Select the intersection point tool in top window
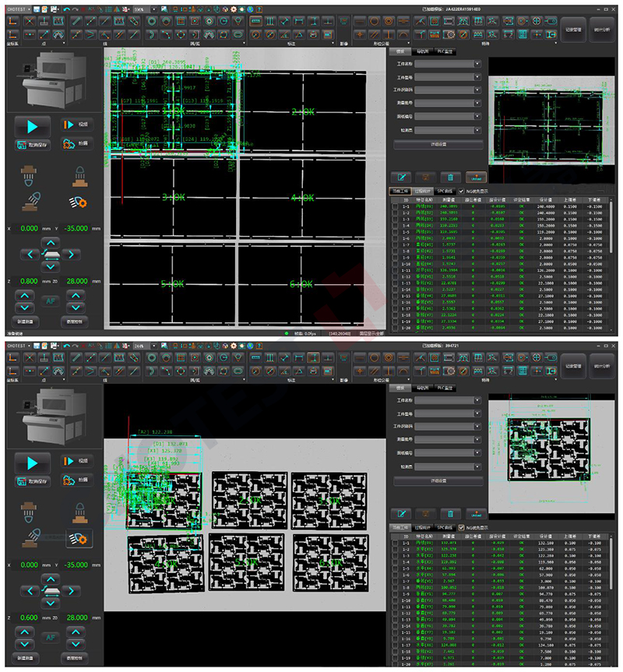The width and height of the screenshot is (623, 672). click(x=29, y=21)
